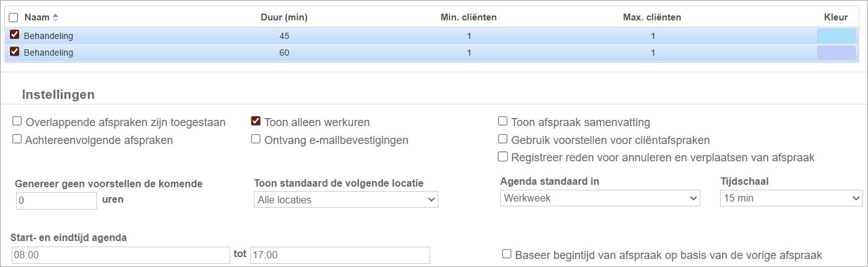Image resolution: width=868 pixels, height=267 pixels.
Task: Uncheck the 45-minute Behandeling row checkbox
Action: point(15,35)
